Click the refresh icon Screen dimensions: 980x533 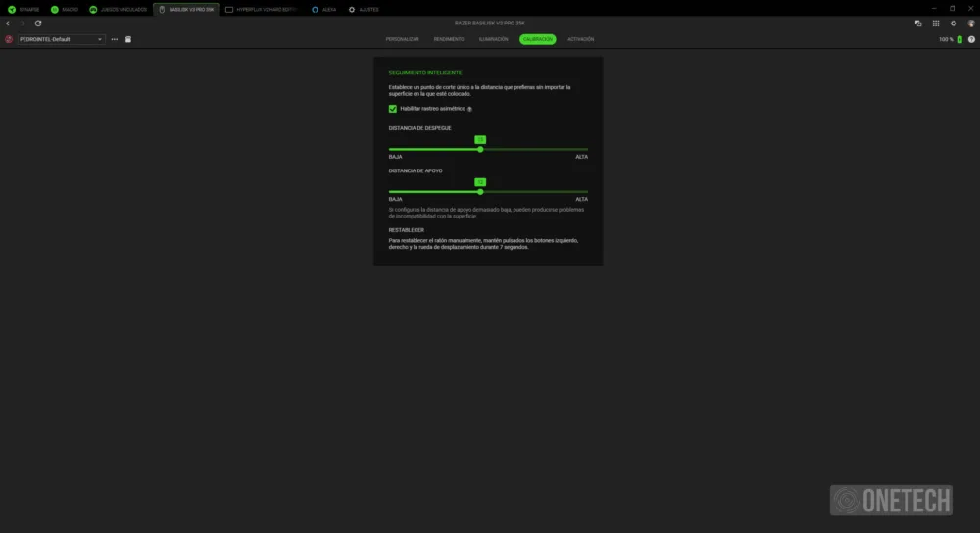pyautogui.click(x=38, y=24)
